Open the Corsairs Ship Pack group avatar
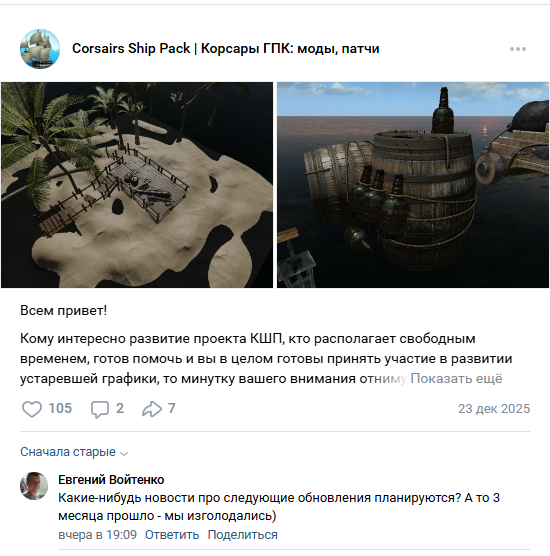This screenshot has width=550, height=556. [x=40, y=49]
